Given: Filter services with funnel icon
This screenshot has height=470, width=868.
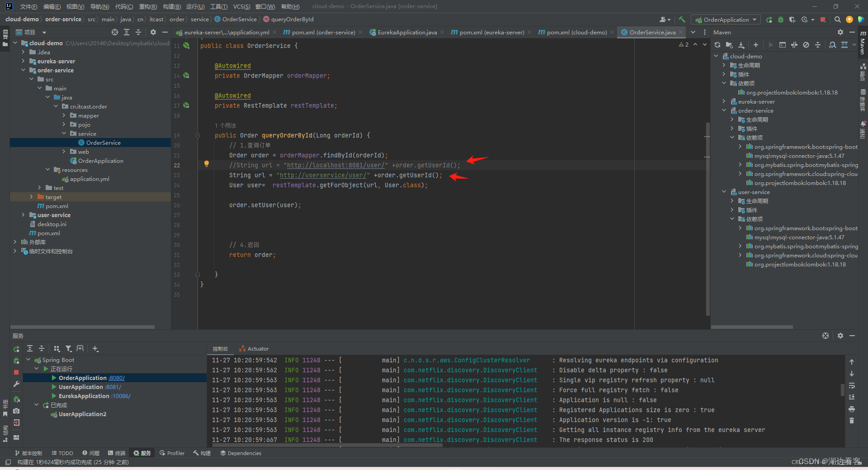Looking at the screenshot, I should coord(69,349).
